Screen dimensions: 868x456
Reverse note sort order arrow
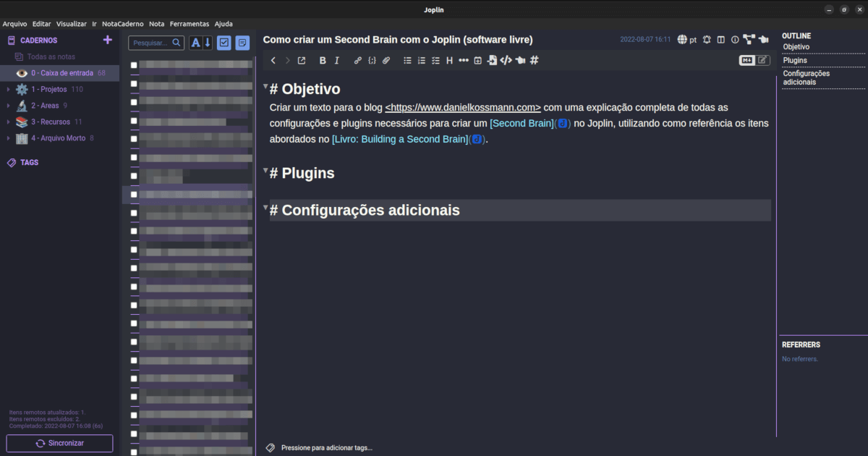tap(208, 43)
